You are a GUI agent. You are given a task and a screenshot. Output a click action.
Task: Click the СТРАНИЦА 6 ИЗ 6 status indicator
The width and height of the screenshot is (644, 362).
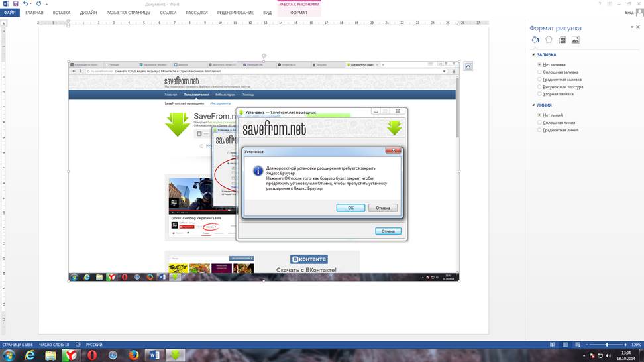click(17, 345)
